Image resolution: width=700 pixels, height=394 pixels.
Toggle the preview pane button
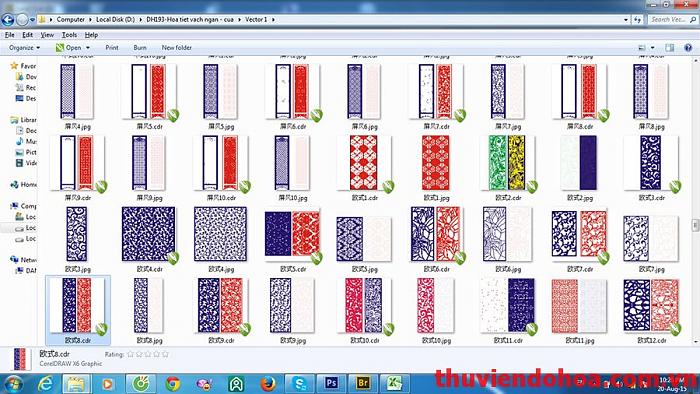click(669, 47)
